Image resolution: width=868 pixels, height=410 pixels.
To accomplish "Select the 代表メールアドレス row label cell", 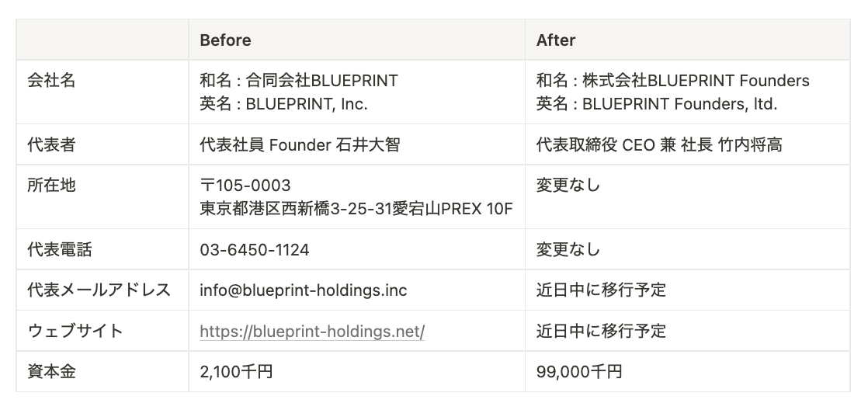I will pos(99,290).
